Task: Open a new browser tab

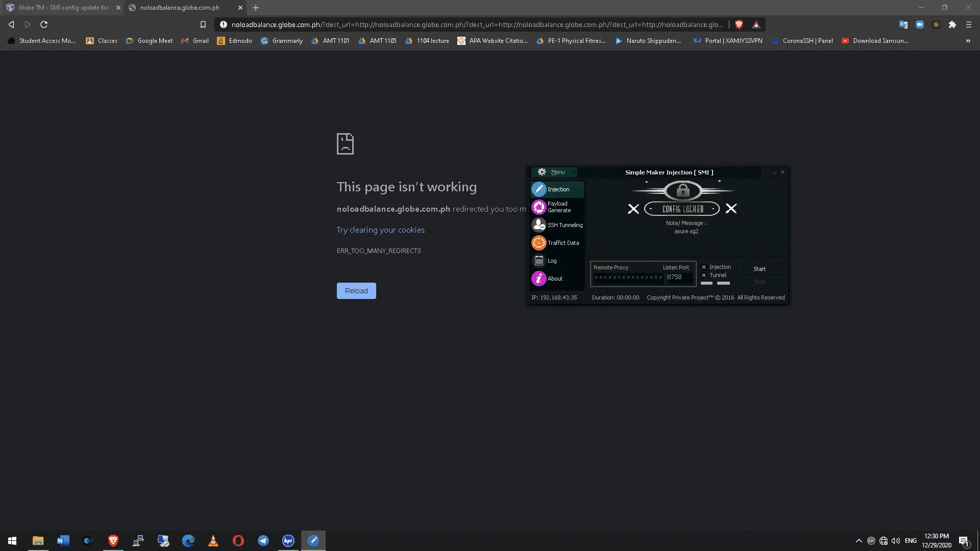Action: point(256,8)
